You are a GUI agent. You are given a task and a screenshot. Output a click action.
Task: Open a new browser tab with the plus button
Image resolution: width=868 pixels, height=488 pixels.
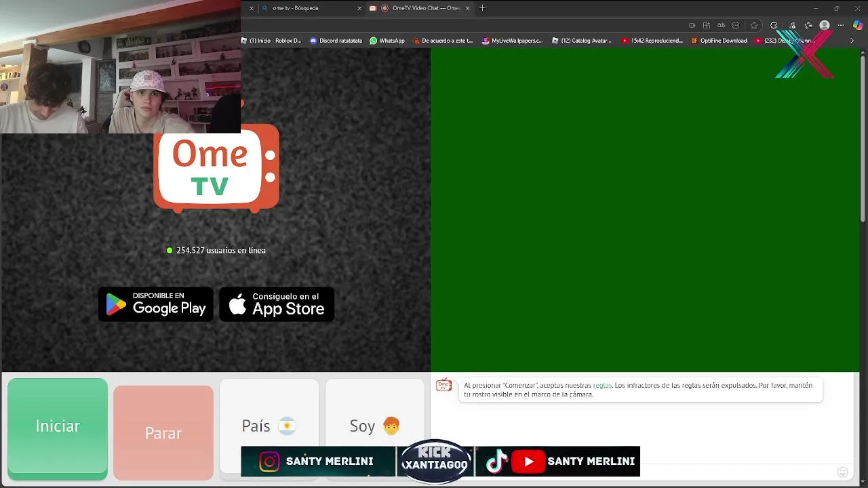coord(482,8)
